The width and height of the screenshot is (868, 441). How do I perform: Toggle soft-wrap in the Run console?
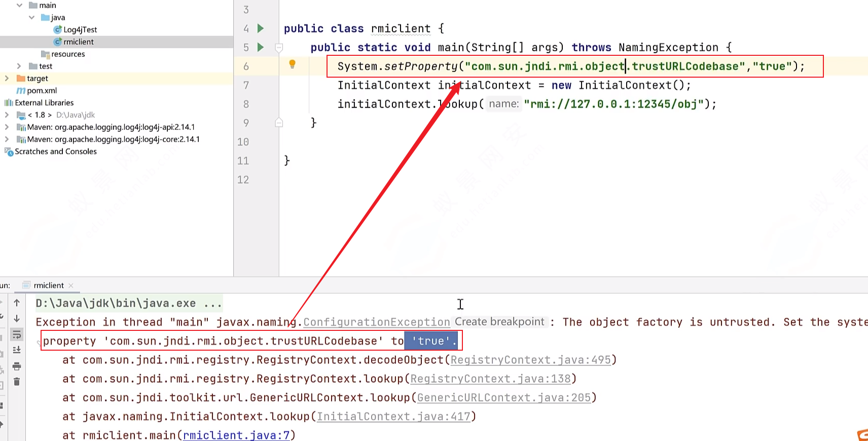pyautogui.click(x=17, y=334)
